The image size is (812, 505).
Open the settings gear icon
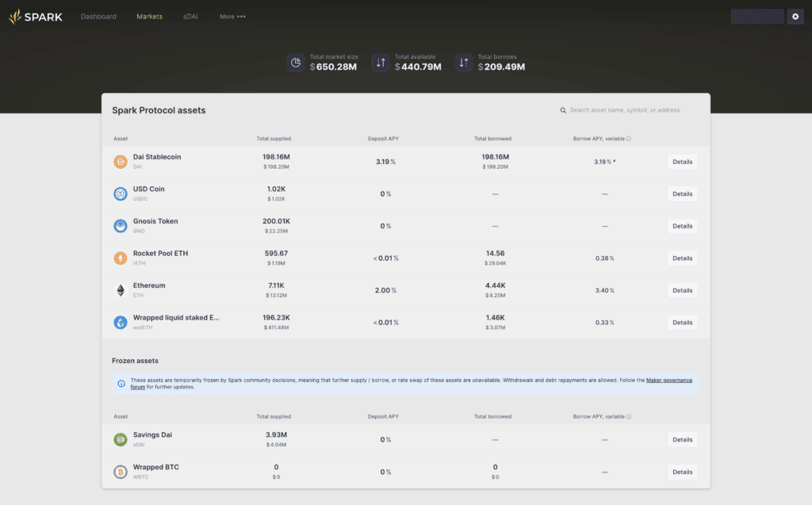(x=795, y=17)
